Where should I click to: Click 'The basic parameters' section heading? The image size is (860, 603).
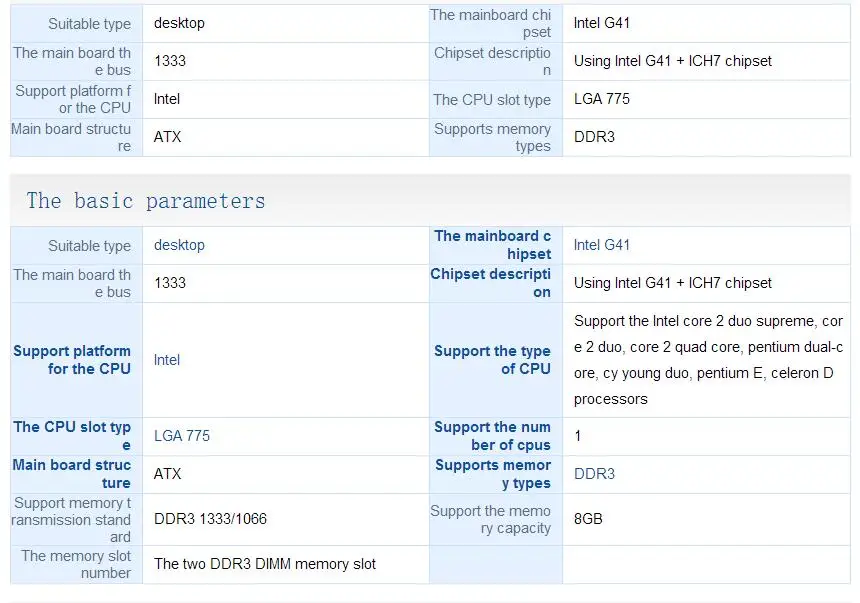[146, 200]
